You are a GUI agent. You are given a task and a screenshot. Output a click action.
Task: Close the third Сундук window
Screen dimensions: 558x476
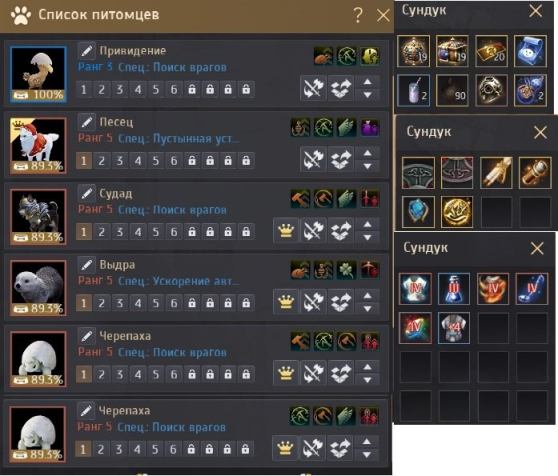tap(537, 248)
